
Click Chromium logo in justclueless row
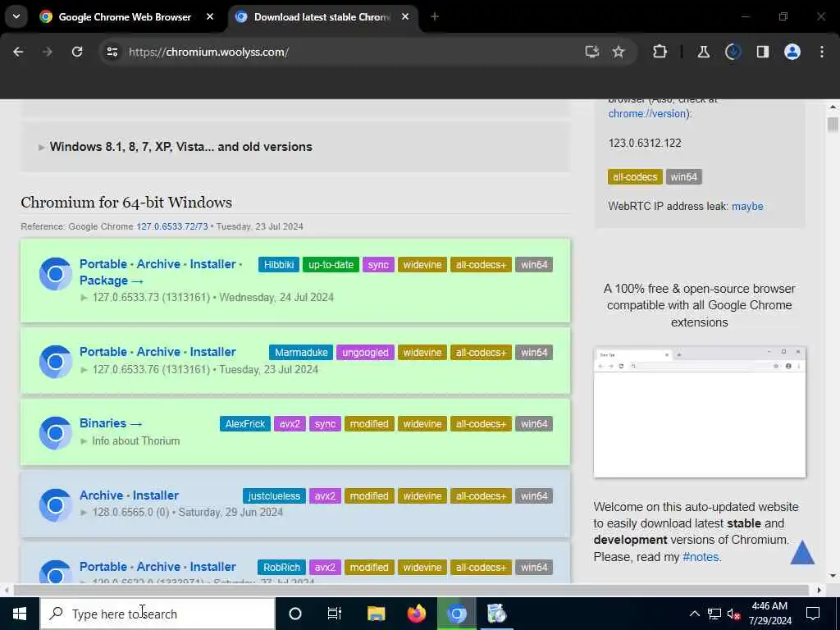[x=55, y=504]
